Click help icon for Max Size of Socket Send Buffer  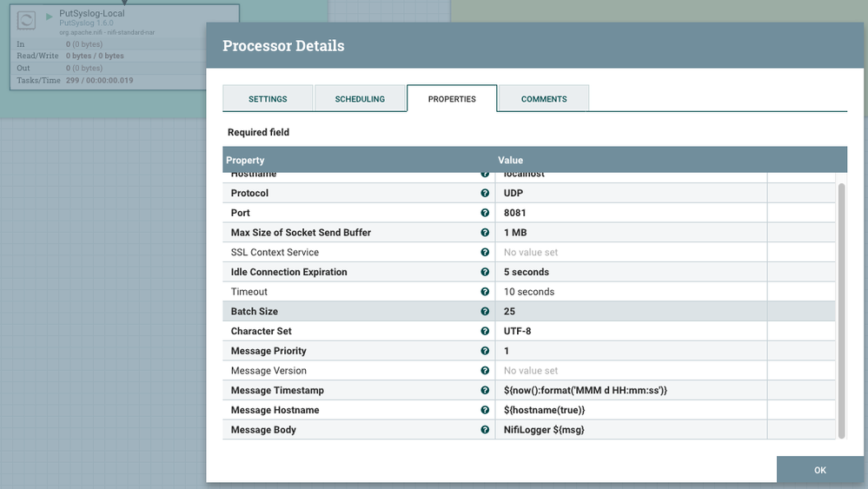[485, 233]
